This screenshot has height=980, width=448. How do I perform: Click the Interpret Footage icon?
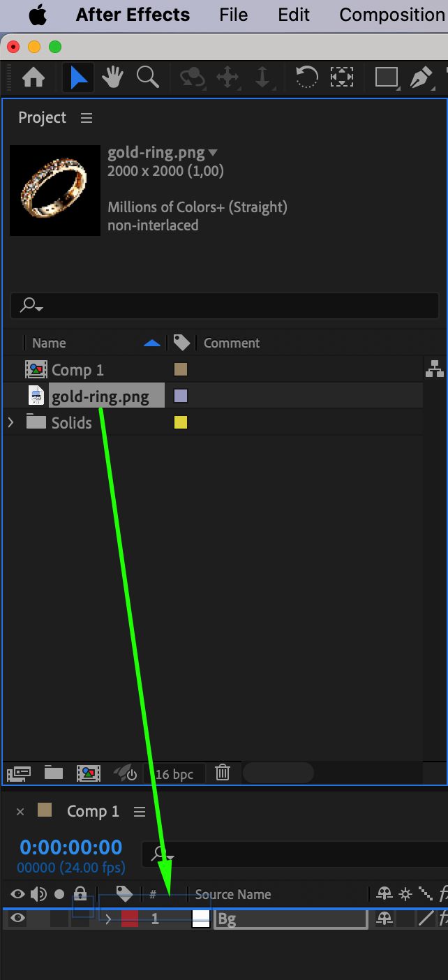click(19, 773)
